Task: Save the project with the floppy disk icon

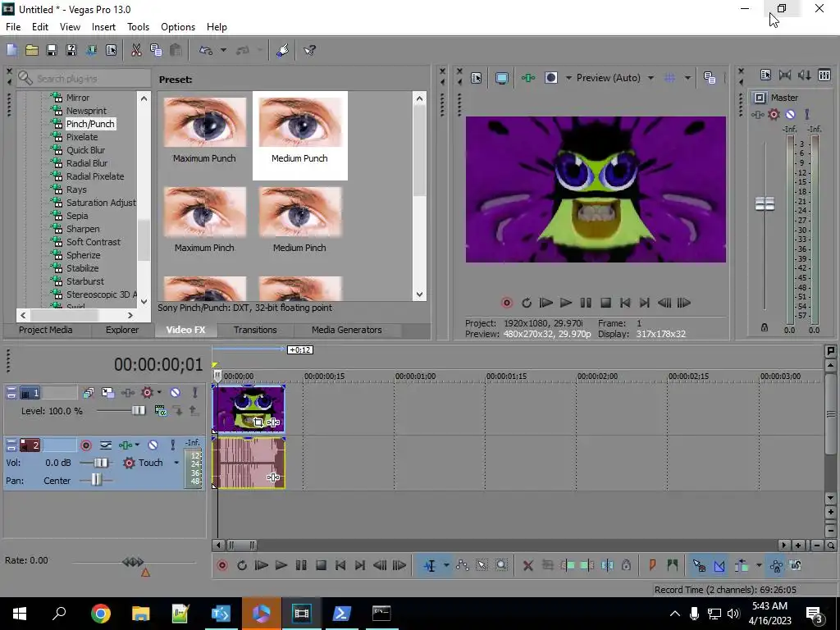Action: coord(52,50)
